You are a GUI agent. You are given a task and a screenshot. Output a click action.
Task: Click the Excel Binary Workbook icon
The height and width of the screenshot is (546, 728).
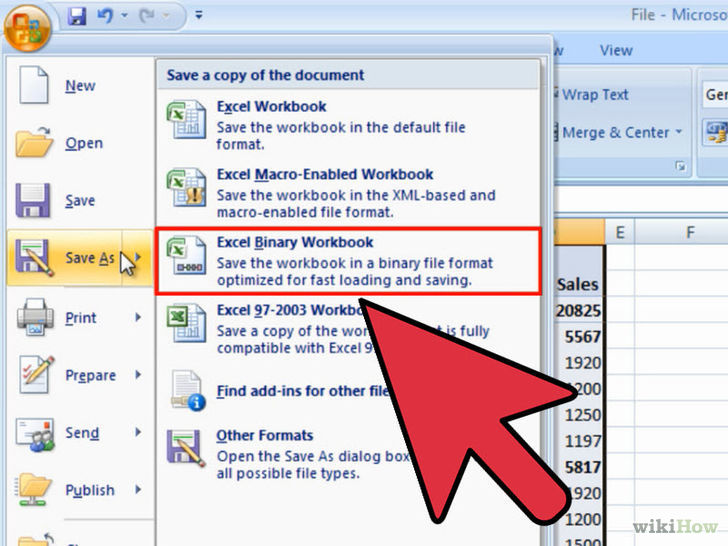click(186, 255)
